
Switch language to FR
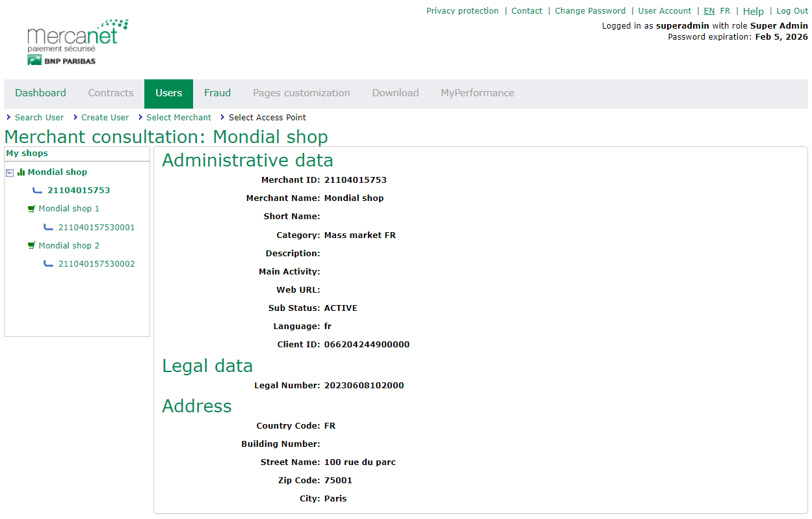click(725, 11)
